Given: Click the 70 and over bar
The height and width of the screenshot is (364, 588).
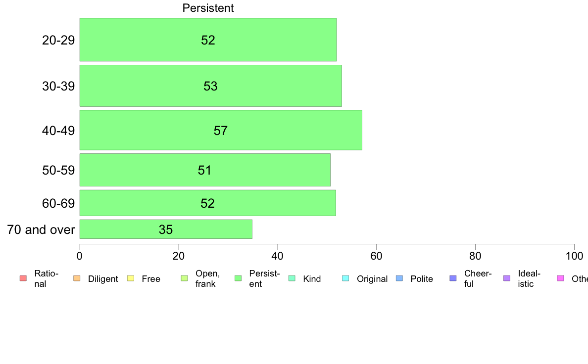Looking at the screenshot, I should coord(166,229).
